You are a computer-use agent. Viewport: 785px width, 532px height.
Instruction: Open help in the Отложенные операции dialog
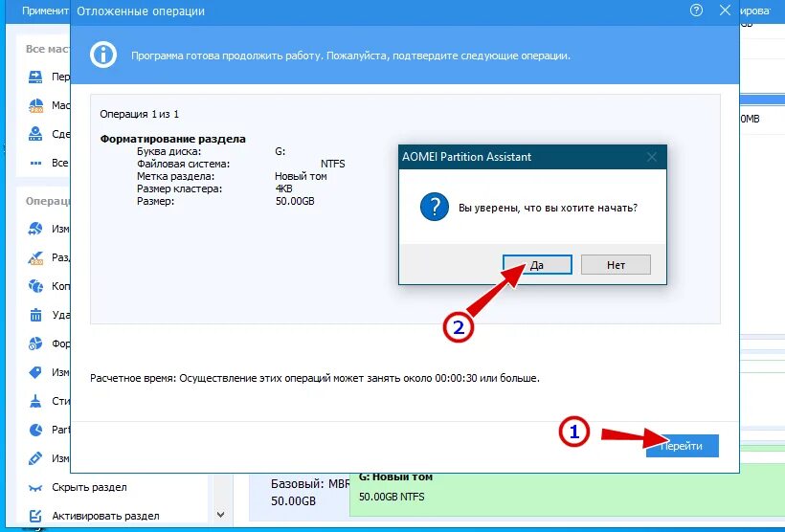coord(696,10)
